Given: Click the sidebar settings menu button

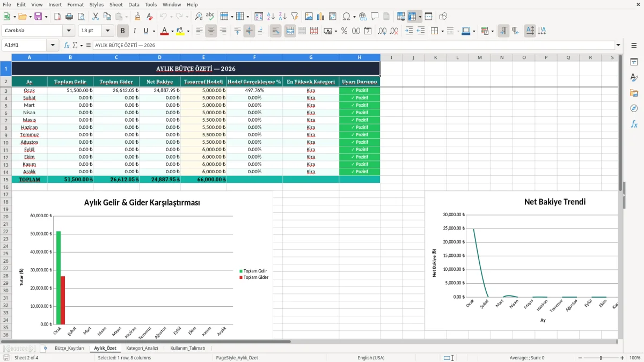Looking at the screenshot, I should pyautogui.click(x=634, y=46).
